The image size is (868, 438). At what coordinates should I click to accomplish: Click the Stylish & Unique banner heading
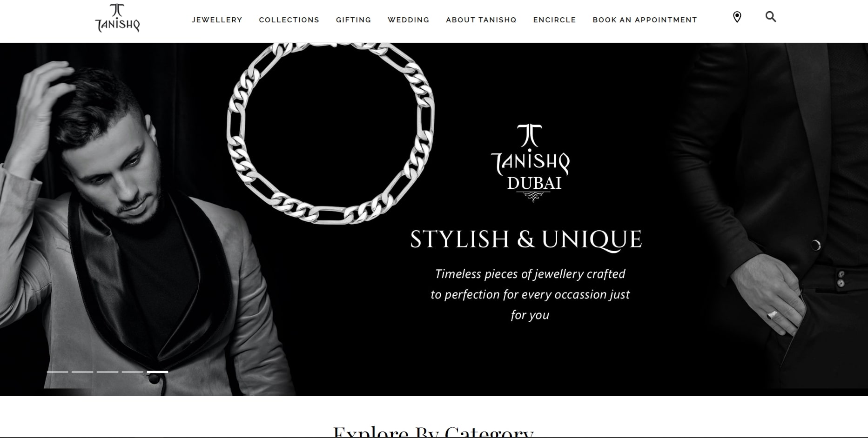tap(526, 239)
